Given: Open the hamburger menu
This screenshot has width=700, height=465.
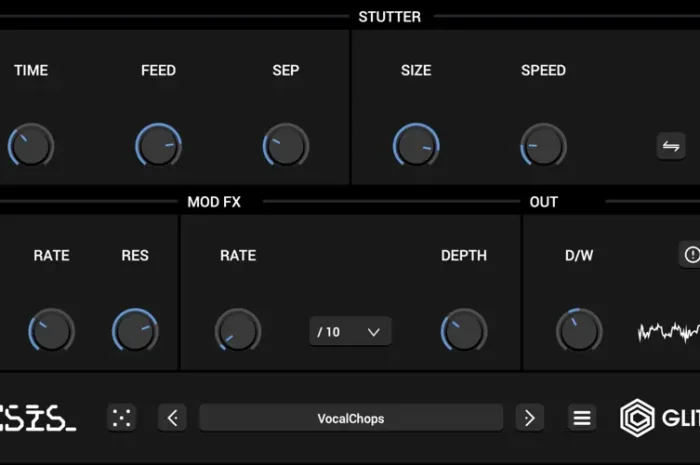Looking at the screenshot, I should tap(582, 418).
